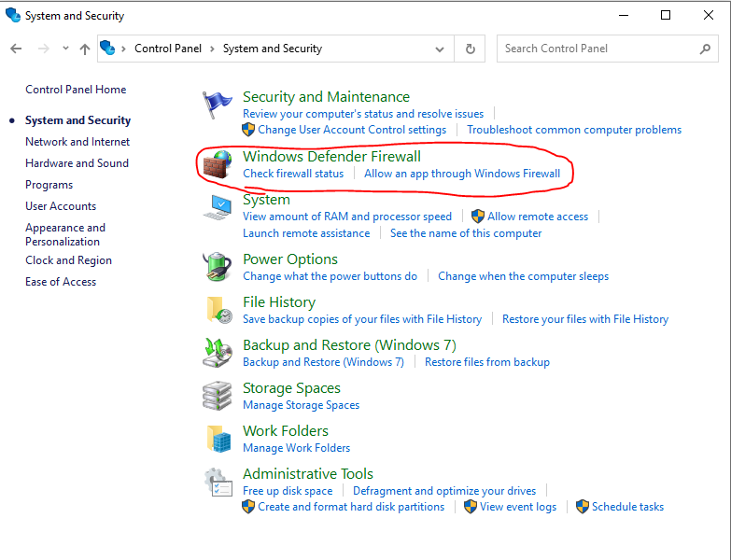Go up one level with up arrow
Viewport: 731px width, 560px height.
click(84, 49)
